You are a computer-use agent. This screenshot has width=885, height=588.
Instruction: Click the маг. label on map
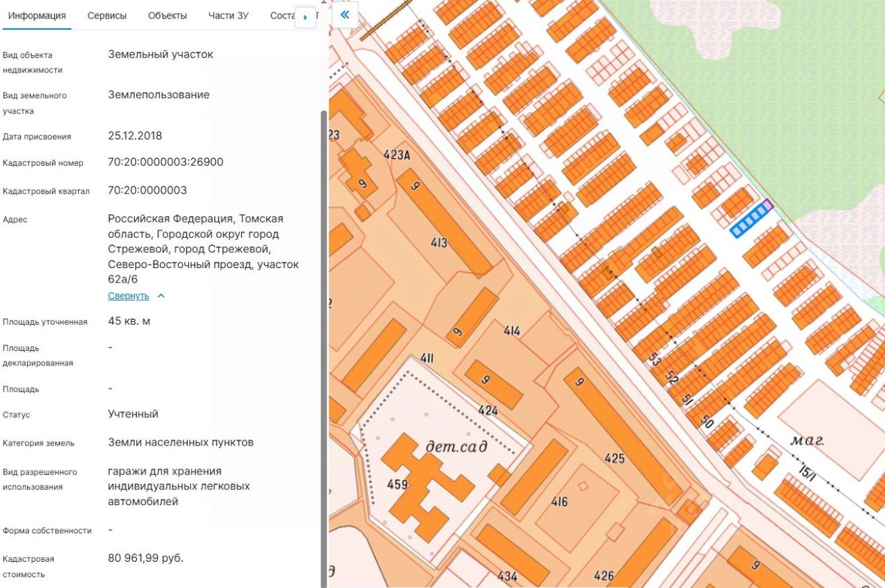click(x=807, y=439)
